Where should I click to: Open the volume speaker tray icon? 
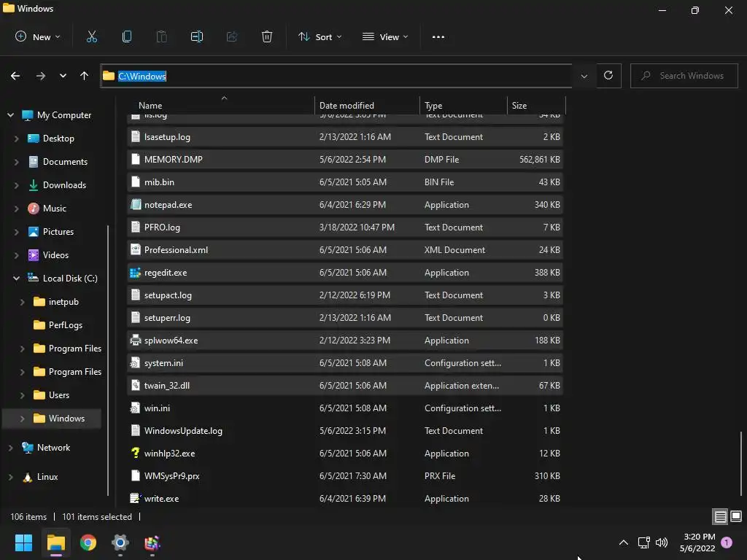click(x=662, y=542)
